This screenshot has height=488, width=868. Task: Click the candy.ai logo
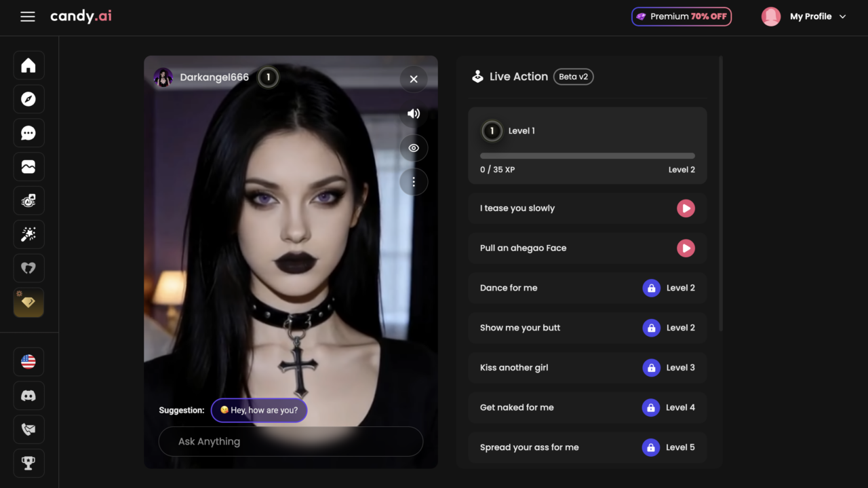[x=81, y=16]
